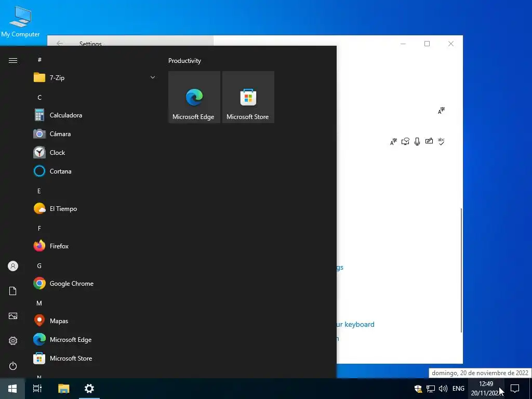This screenshot has width=532, height=399.
Task: Maximize the Settings window
Action: (427, 44)
